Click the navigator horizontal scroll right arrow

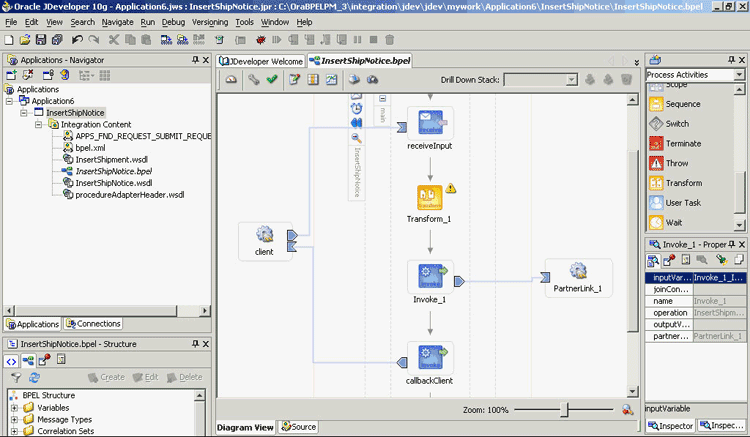click(205, 310)
